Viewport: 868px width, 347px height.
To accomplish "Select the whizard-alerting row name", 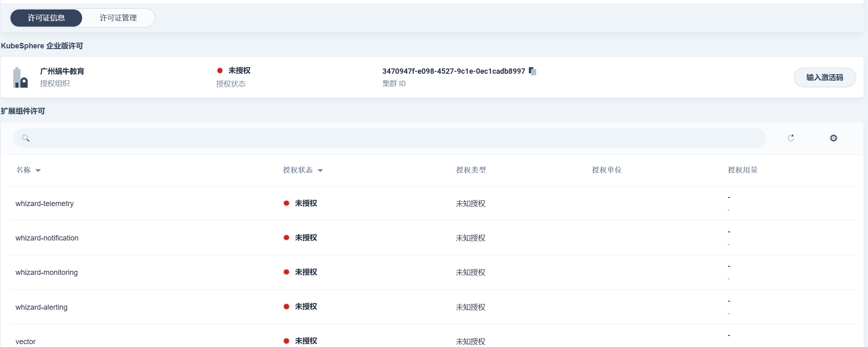I will point(41,307).
